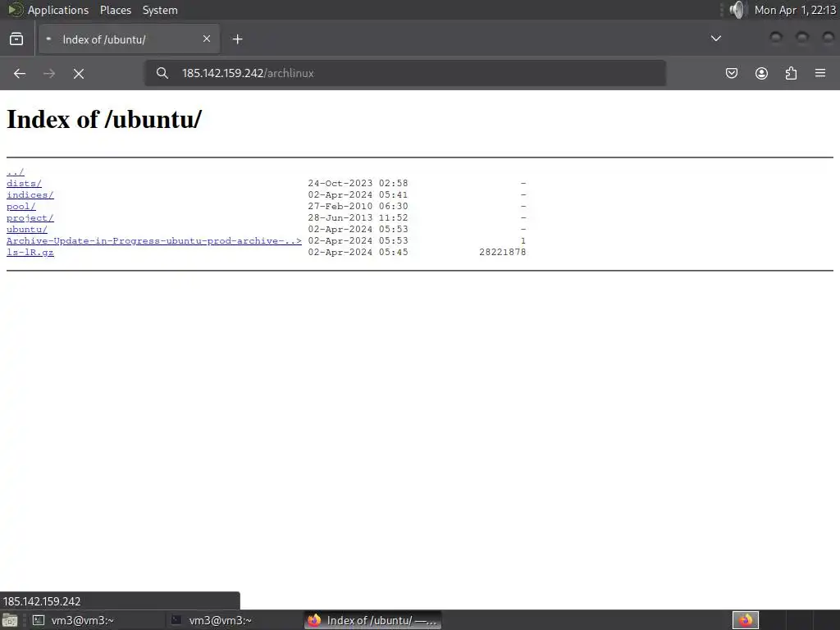Open a new tab with plus button
This screenshot has height=630, width=840.
click(x=237, y=39)
